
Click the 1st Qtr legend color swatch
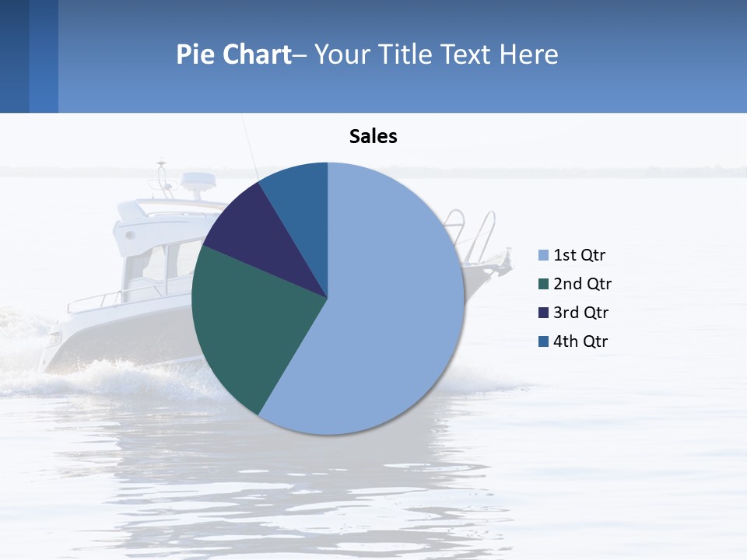[x=544, y=255]
